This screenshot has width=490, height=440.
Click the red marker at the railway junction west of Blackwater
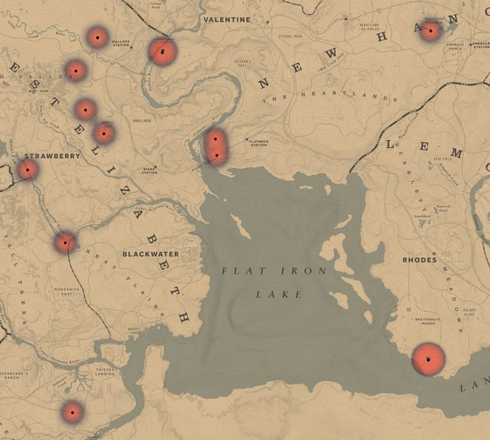(65, 243)
